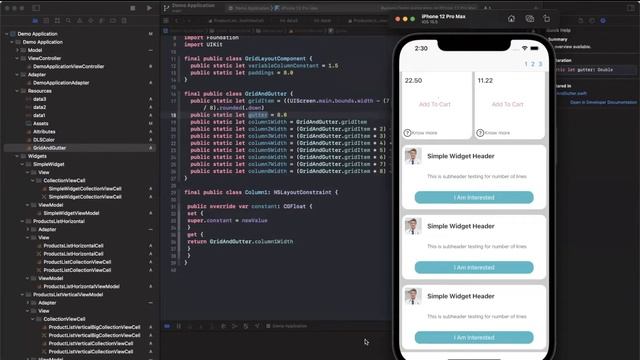Toggle the navigator sidebar button

pos(36,8)
